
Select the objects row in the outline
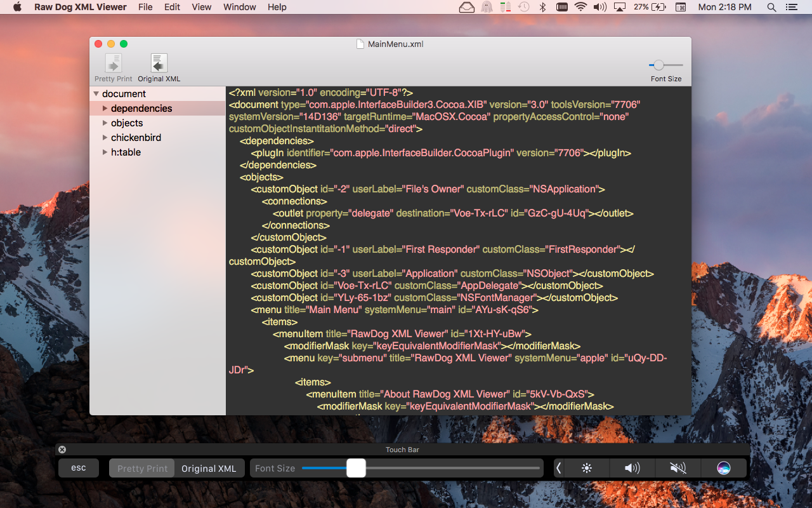pyautogui.click(x=157, y=123)
